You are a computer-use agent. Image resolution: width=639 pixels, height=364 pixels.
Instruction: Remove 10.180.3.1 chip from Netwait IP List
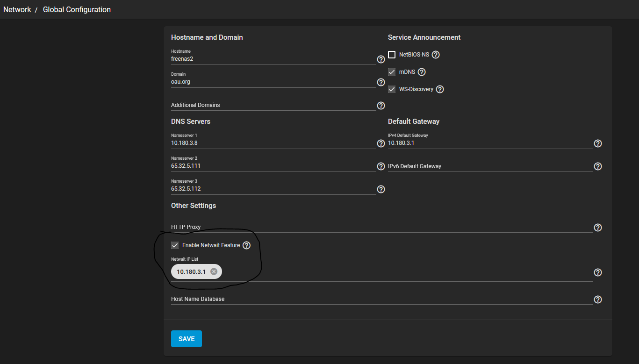[x=214, y=271]
